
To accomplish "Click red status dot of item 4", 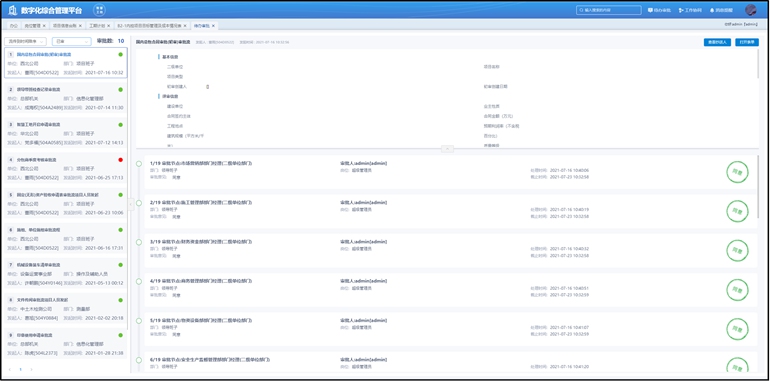I will (120, 160).
